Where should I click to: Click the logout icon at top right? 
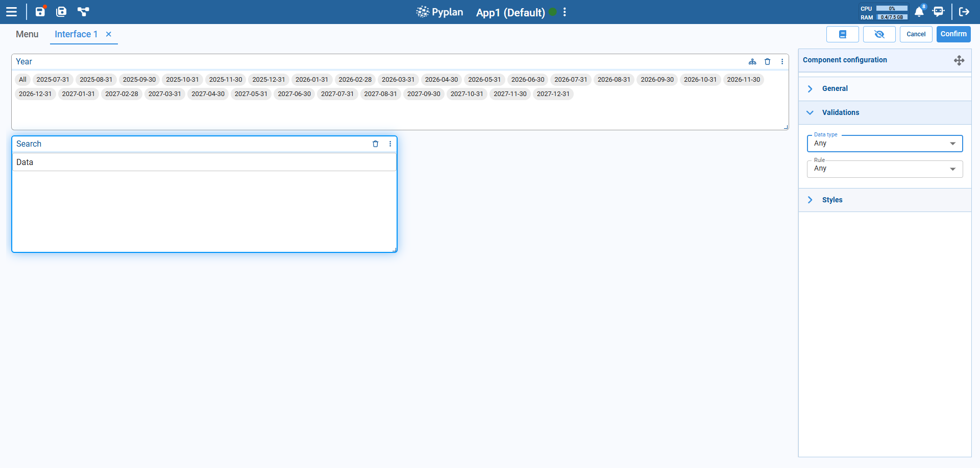pos(964,11)
